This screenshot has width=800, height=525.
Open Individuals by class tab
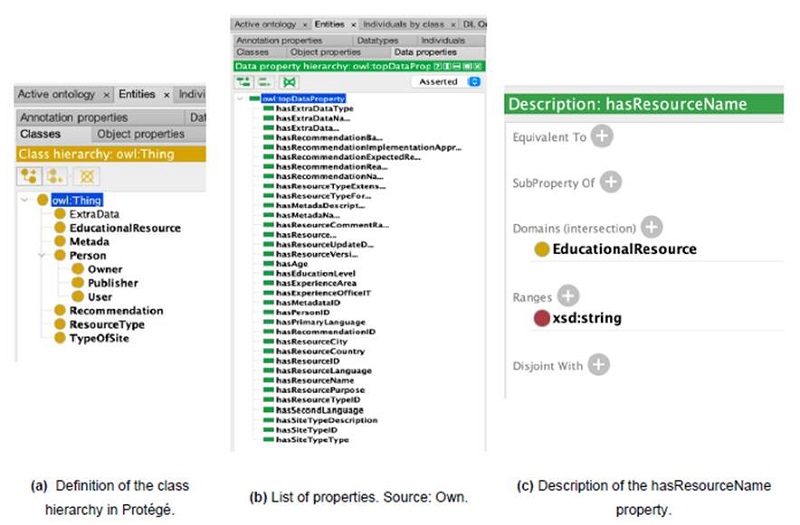[x=404, y=24]
